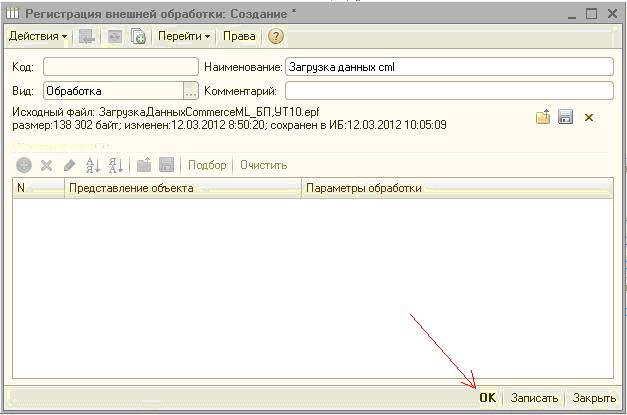Viewport: 627px width, 415px height.
Task: Click the add row plus icon
Action: click(x=24, y=165)
